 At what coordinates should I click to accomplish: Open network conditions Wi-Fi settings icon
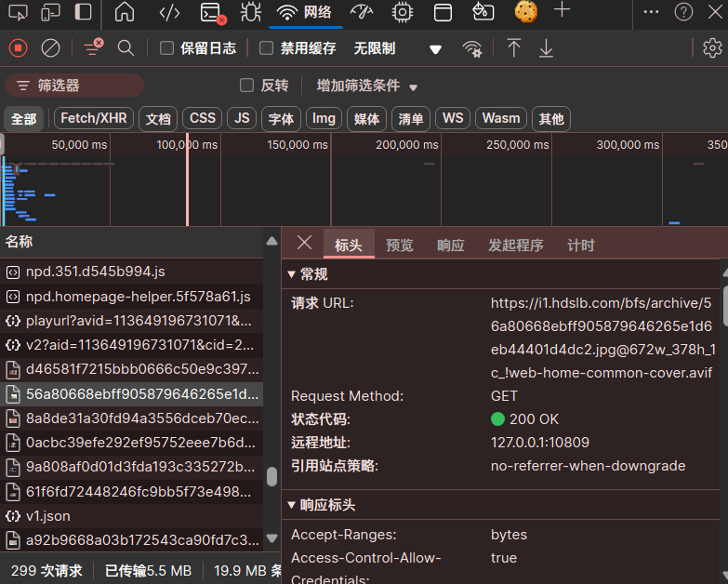point(472,48)
